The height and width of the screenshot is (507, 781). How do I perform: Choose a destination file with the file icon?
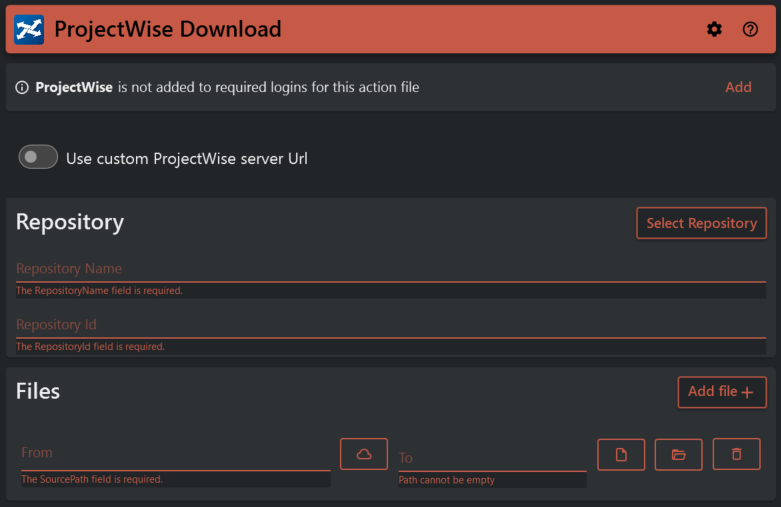[x=621, y=454]
